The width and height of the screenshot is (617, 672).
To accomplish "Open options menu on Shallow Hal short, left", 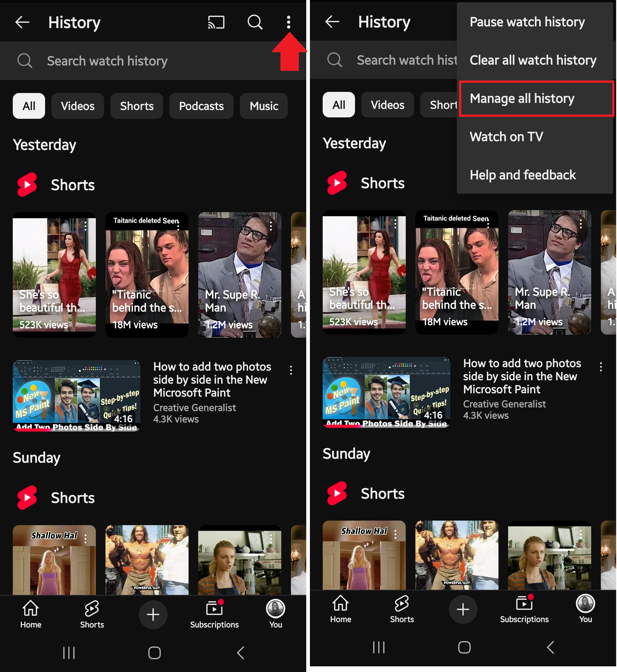I will (86, 538).
